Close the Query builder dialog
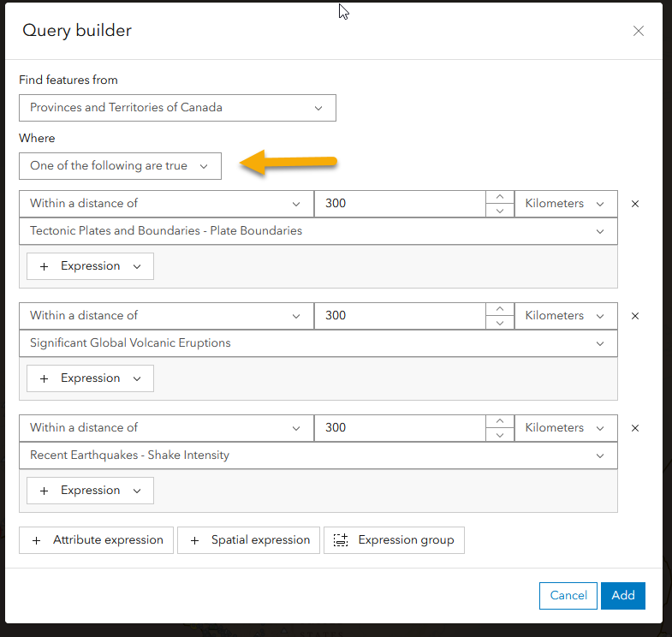This screenshot has height=637, width=672. tap(638, 32)
